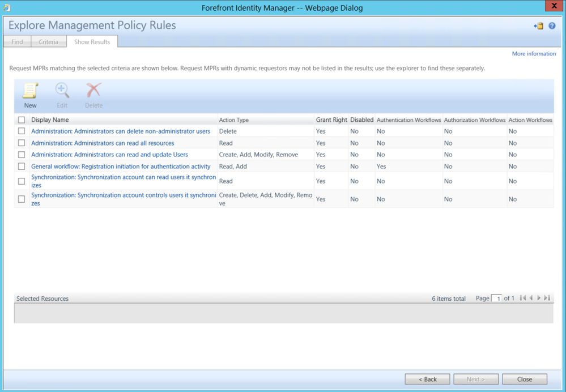Click the Grant Right column header
The image size is (566, 392).
point(331,120)
